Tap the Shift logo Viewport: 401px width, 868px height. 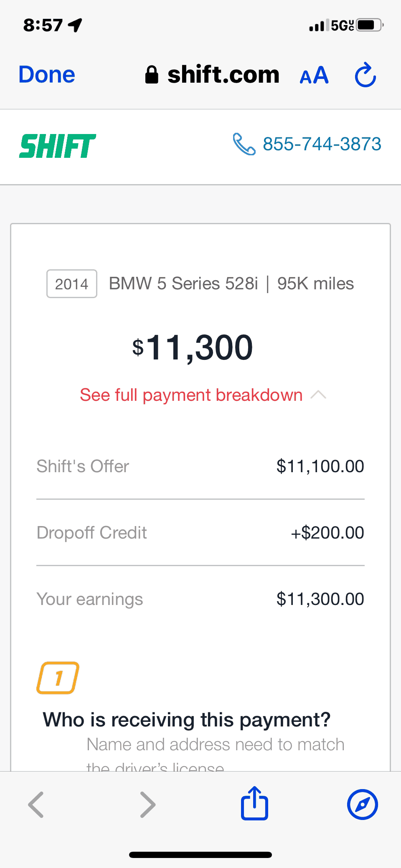coord(58,146)
